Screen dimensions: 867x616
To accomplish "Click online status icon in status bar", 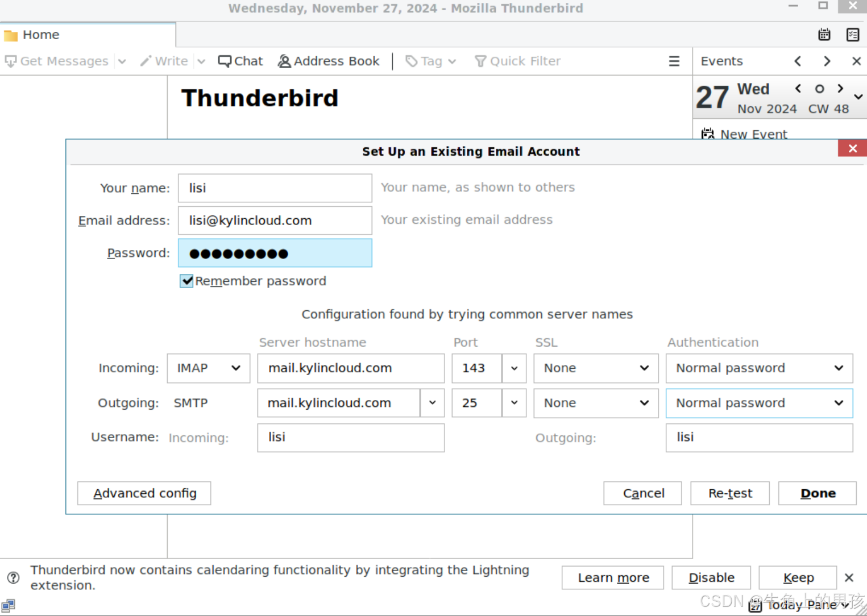I will (x=8, y=606).
